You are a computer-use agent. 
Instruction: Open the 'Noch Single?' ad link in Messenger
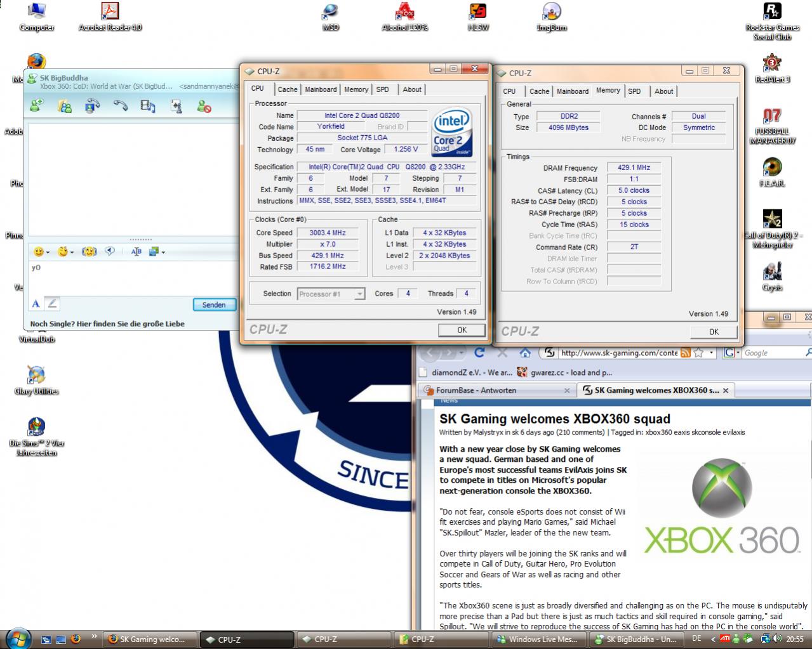[x=107, y=324]
